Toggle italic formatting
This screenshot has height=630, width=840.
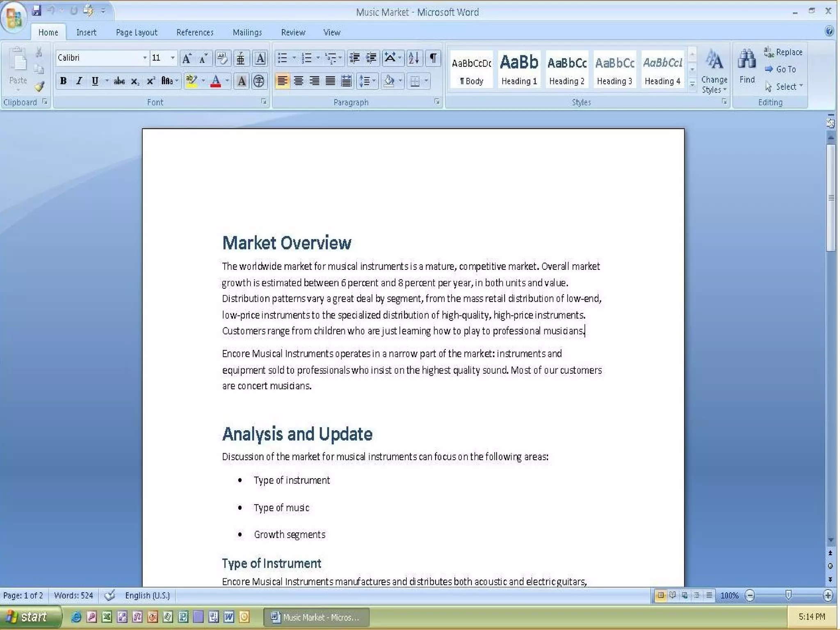[x=79, y=81]
